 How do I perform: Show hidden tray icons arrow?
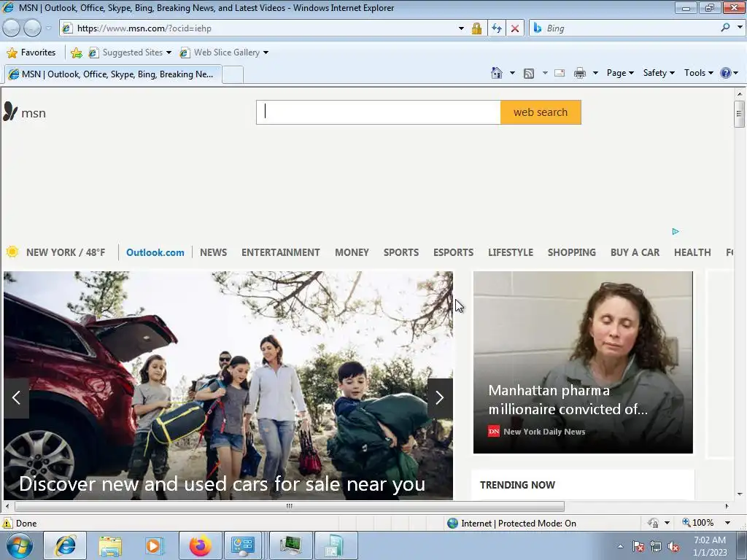coord(620,546)
